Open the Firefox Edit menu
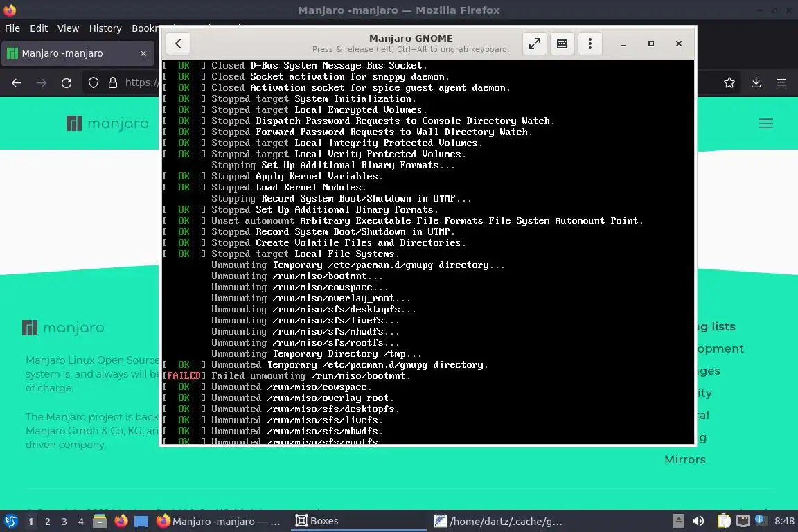 (39, 28)
